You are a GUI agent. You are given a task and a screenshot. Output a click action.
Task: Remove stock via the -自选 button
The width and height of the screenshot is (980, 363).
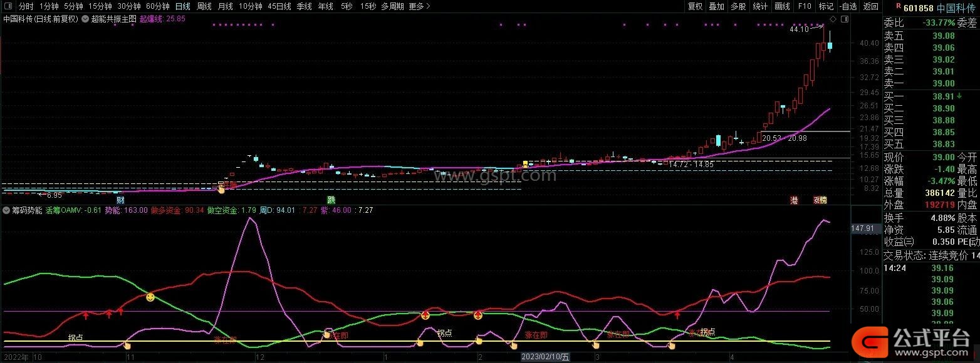tap(848, 7)
